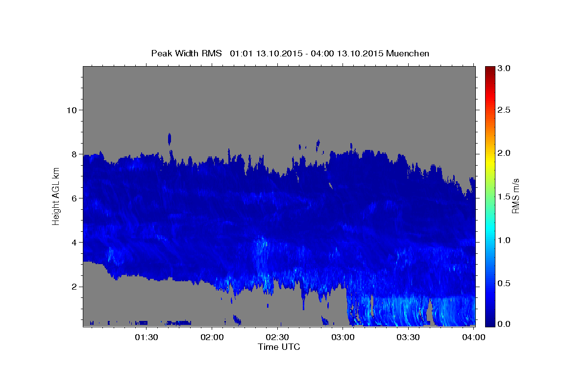The image size is (588, 392).
Task: Click the dark blue bottom of colorbar
Action: [490, 322]
